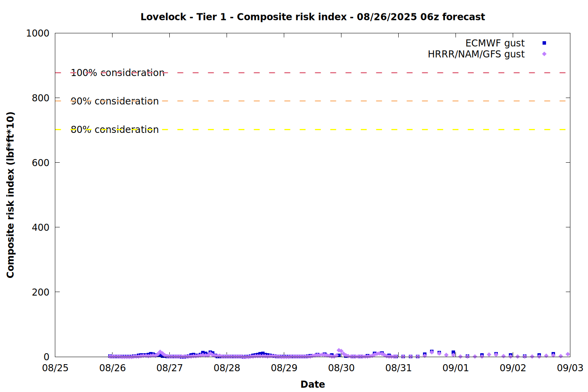Click the purple peak data point near 08/27
Screen dimensions: 588x392
(x=160, y=352)
